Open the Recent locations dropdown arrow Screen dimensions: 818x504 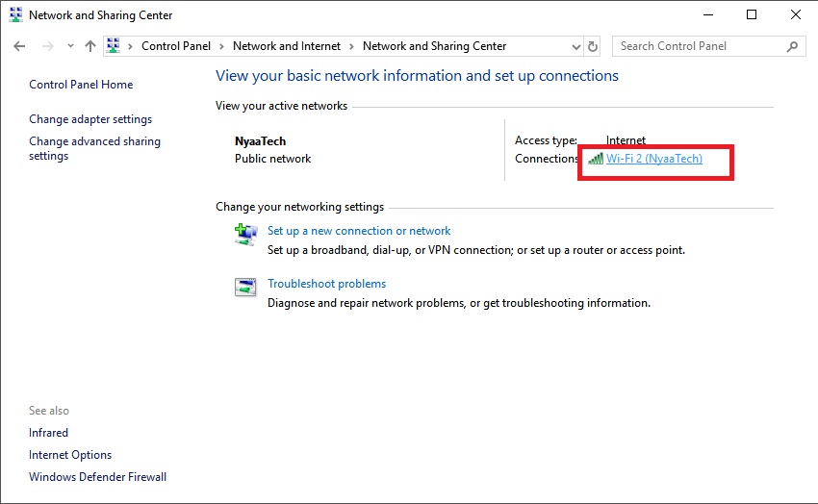70,46
